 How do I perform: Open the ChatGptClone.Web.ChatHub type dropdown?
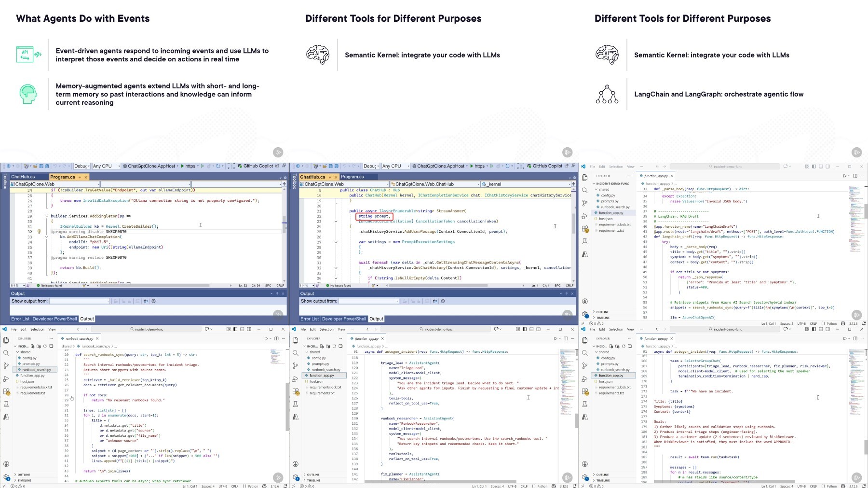click(x=435, y=184)
